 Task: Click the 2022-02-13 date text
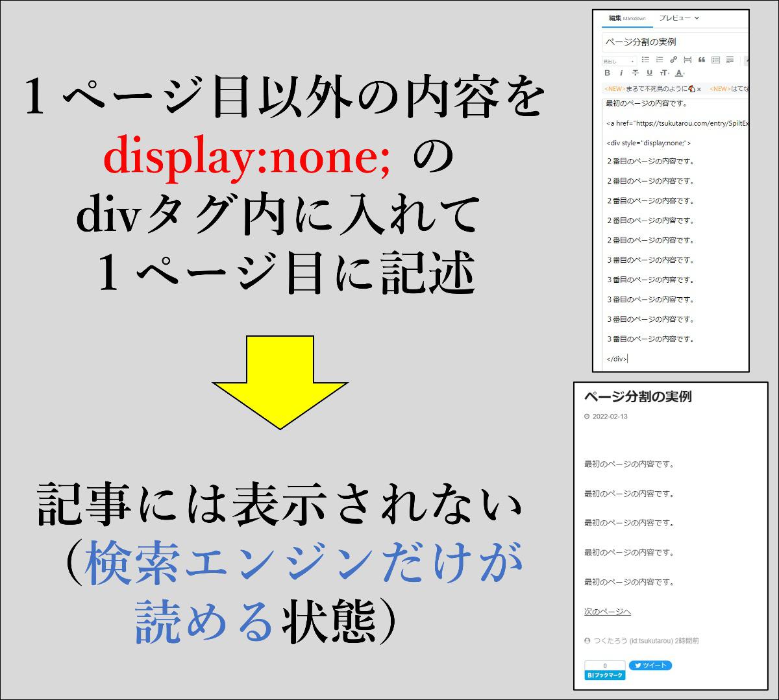[610, 416]
